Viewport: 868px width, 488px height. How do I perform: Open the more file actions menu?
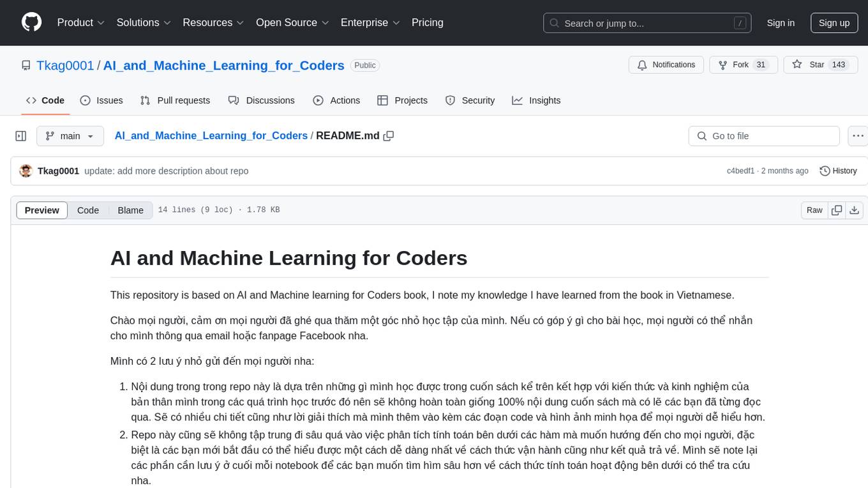tap(858, 136)
